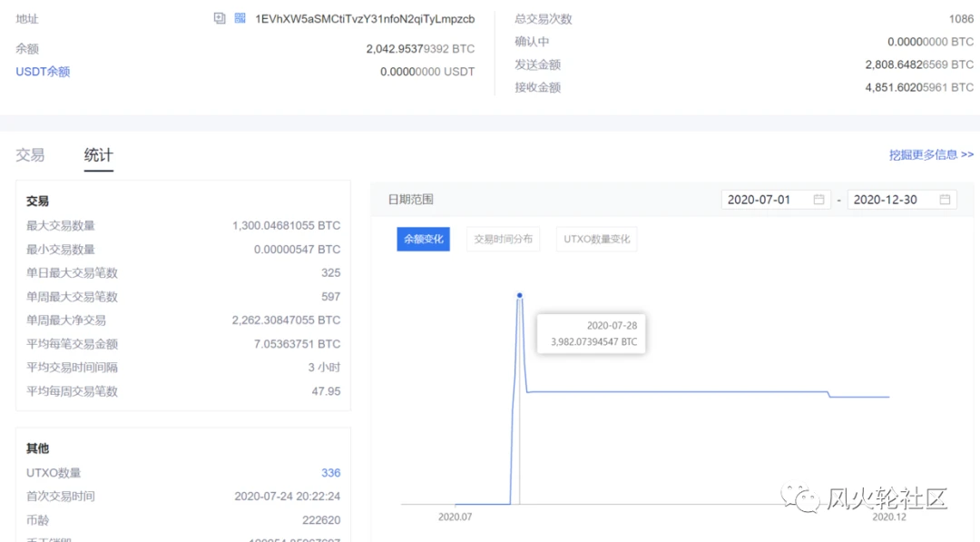This screenshot has width=980, height=542.
Task: Click the peak data point on chart
Action: point(519,295)
